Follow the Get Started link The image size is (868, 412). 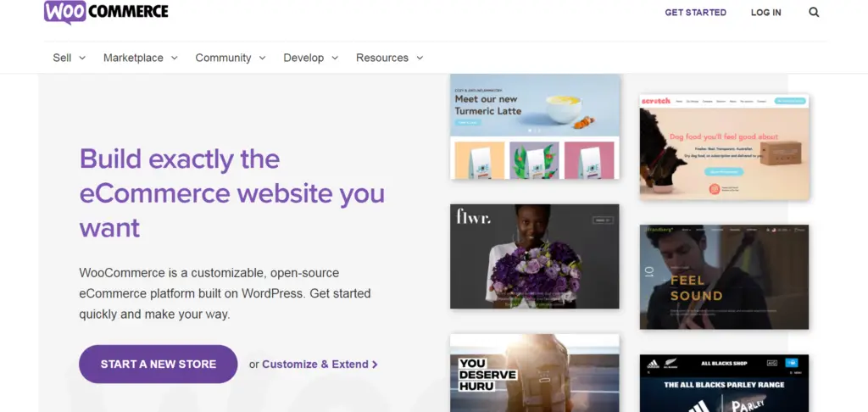pos(695,13)
